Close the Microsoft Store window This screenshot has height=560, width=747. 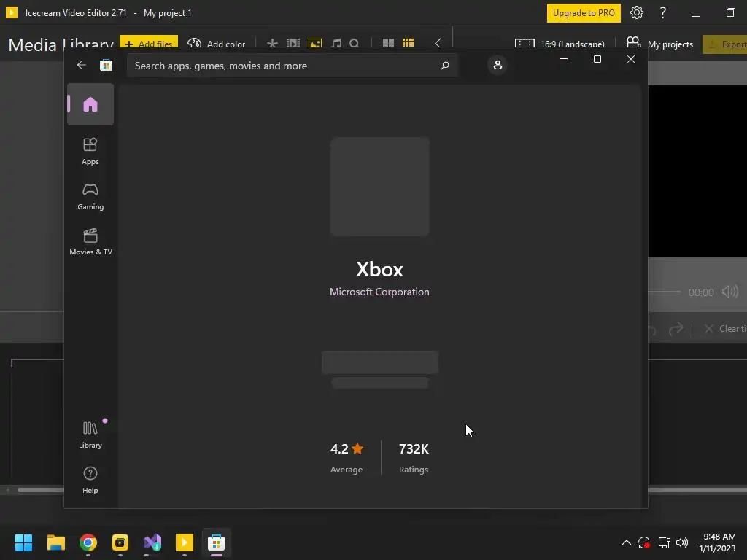click(631, 59)
